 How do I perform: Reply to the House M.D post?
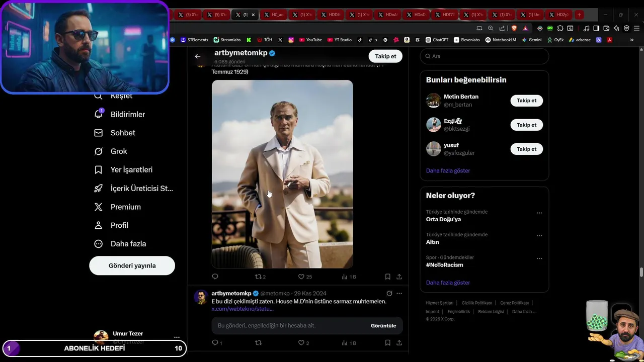pos(216,343)
